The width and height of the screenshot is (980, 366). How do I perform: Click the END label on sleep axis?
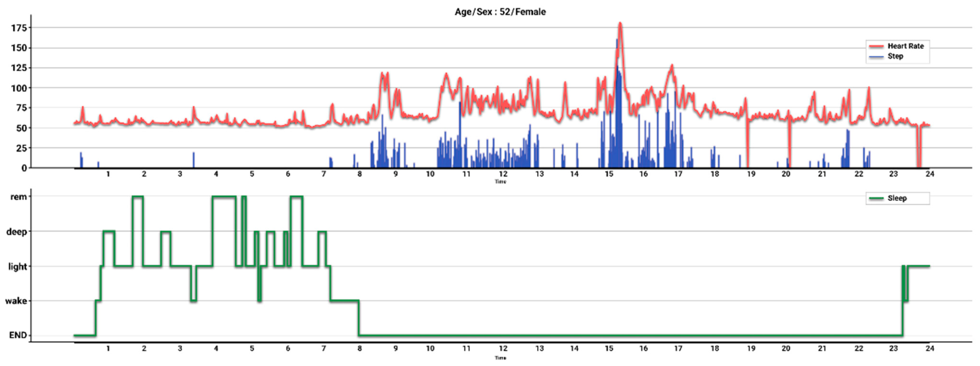pyautogui.click(x=18, y=336)
